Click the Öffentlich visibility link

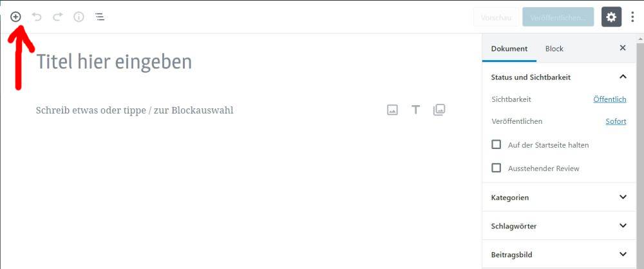point(609,99)
